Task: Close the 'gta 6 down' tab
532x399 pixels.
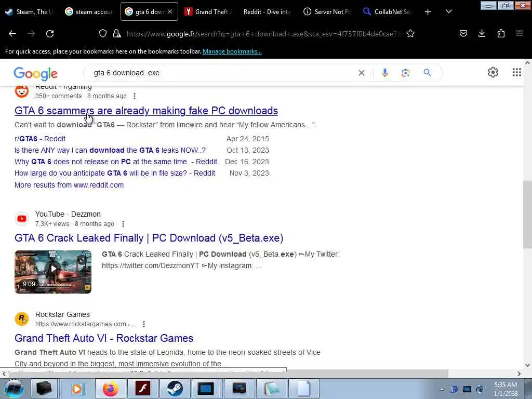Action: point(170,12)
